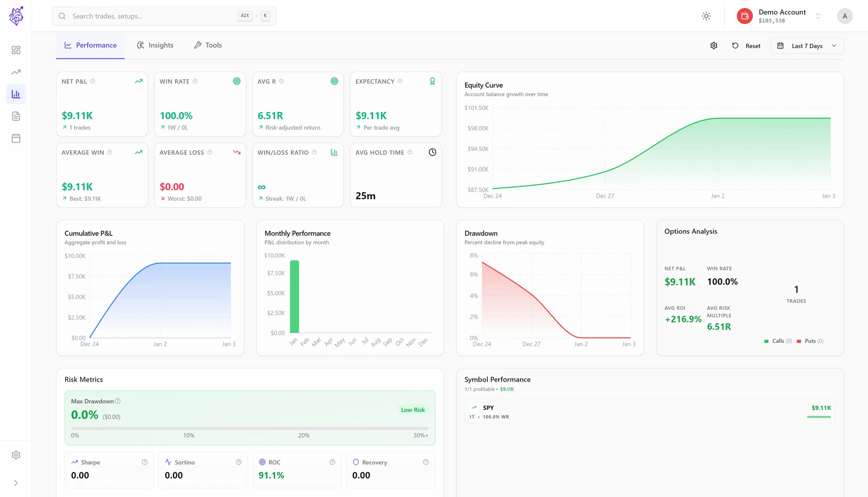Image resolution: width=868 pixels, height=497 pixels.
Task: Open the journal document icon in sidebar
Action: tap(16, 116)
